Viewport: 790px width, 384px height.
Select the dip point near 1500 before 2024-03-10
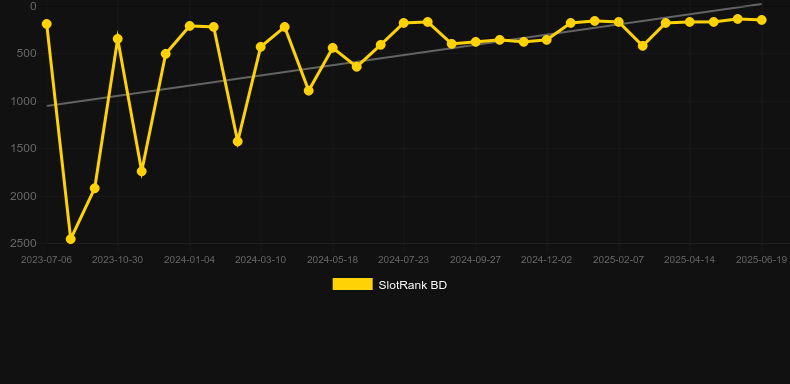click(x=237, y=142)
